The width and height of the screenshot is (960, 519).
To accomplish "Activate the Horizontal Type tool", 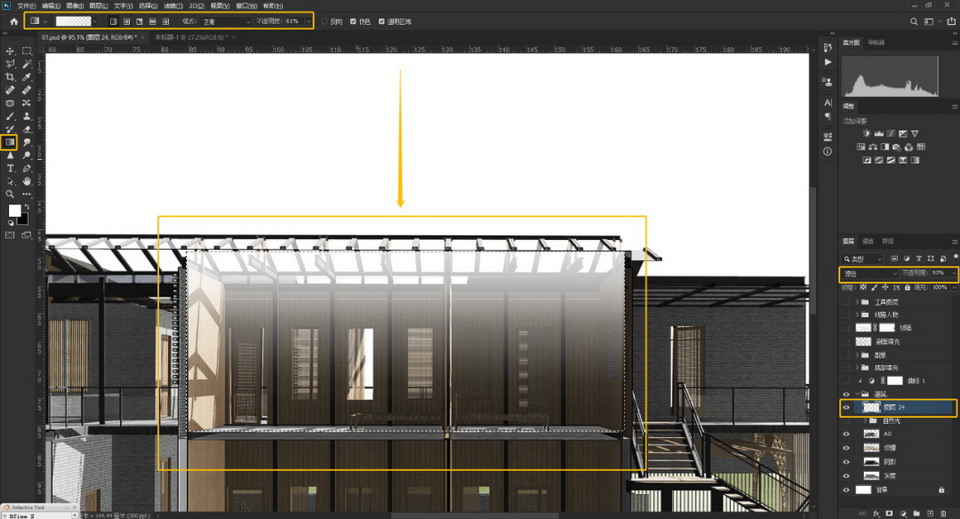I will pyautogui.click(x=11, y=169).
